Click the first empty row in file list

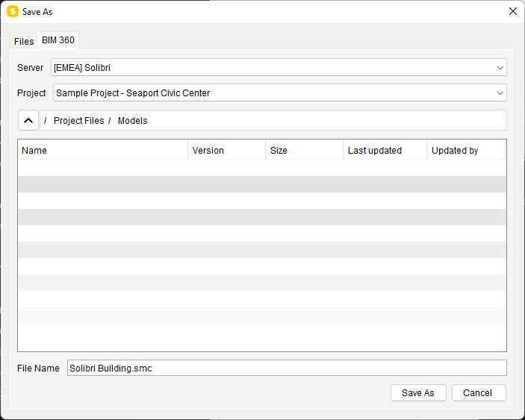click(261, 168)
